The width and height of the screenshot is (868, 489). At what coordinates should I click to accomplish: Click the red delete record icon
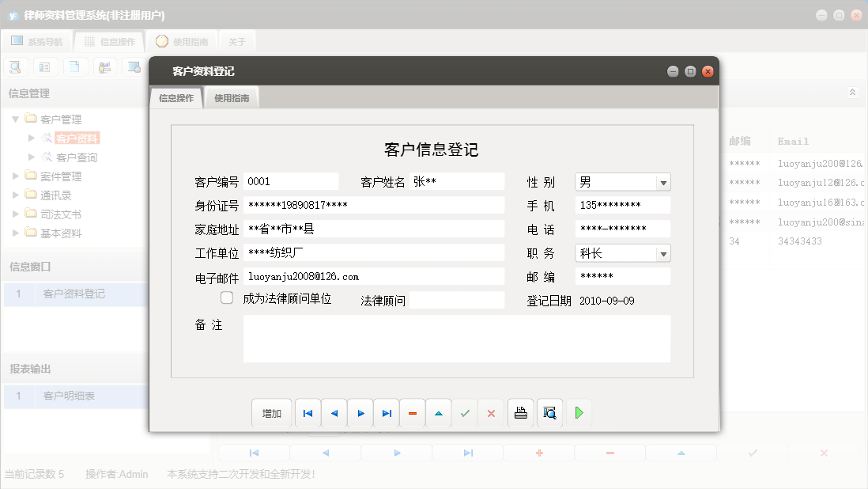click(412, 412)
